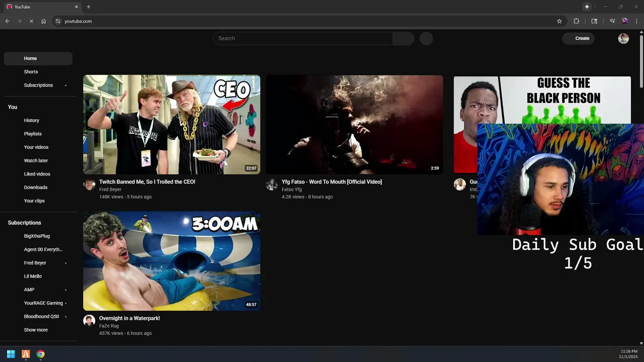Click the Fred Beyer channel name under the video

coord(110,190)
